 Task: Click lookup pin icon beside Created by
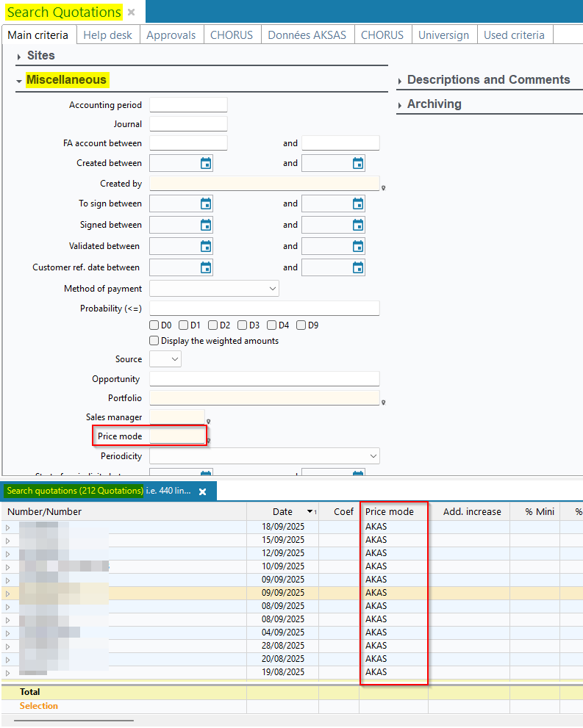(383, 188)
